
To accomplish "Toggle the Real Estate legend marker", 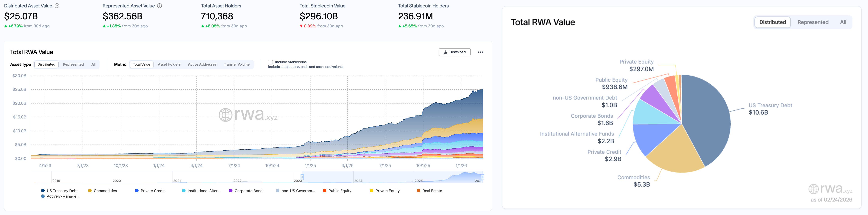I will 419,191.
